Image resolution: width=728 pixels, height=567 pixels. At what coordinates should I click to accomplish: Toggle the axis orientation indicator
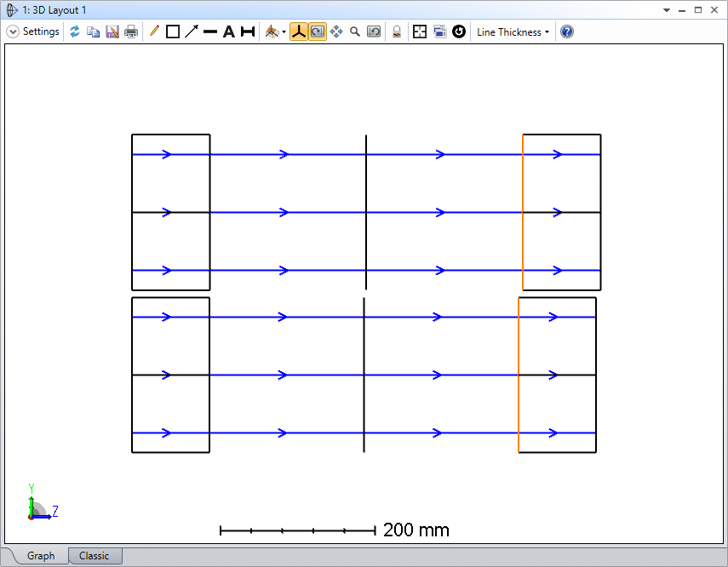299,31
